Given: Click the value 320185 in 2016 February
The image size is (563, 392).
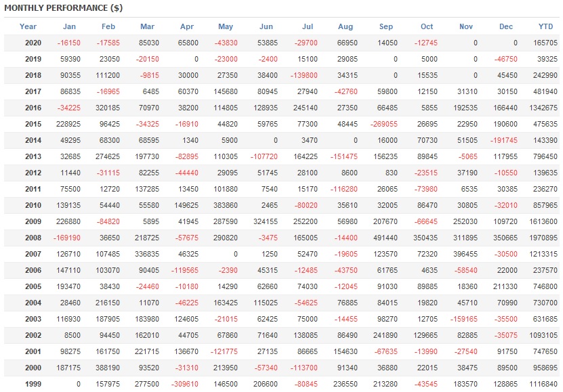Looking at the screenshot, I should [x=108, y=108].
